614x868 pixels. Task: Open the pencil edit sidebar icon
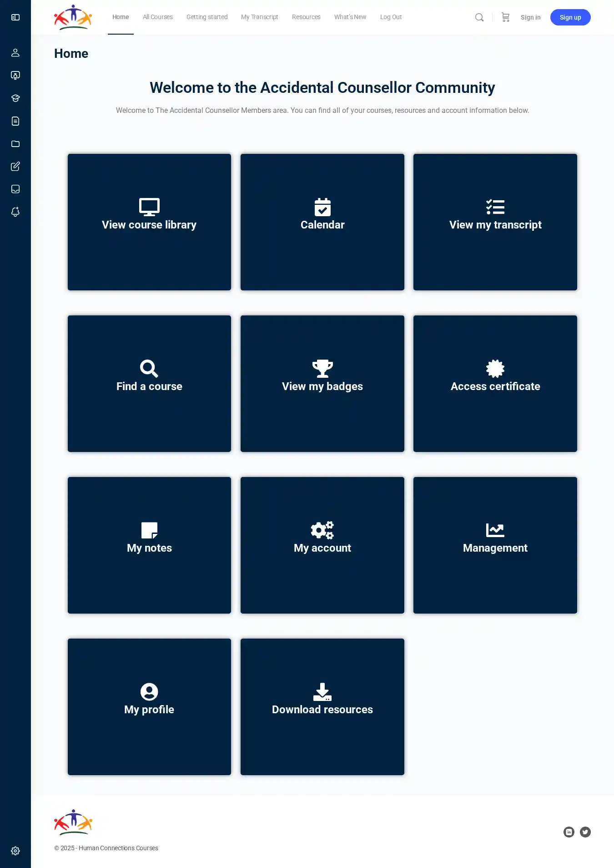pos(15,167)
